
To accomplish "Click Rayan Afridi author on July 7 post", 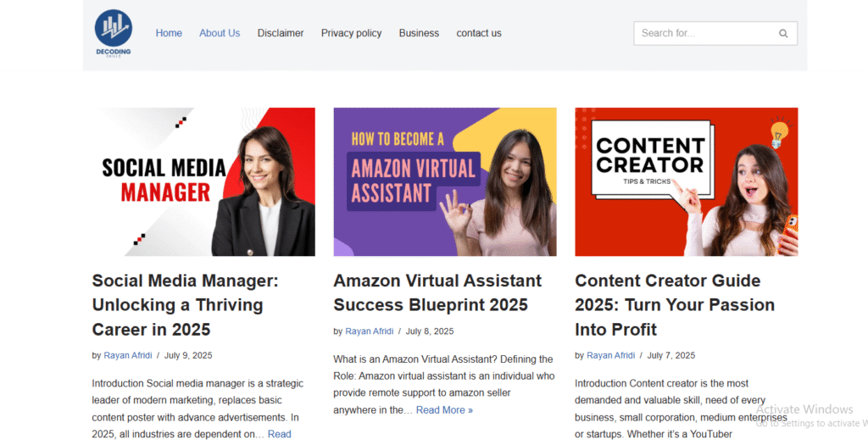I will point(610,355).
